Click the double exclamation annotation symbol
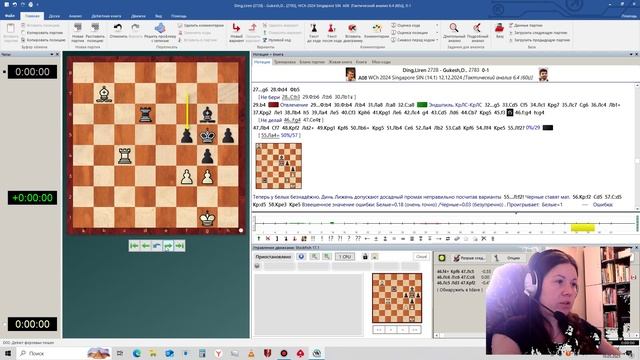640x360 pixels. click(313, 239)
